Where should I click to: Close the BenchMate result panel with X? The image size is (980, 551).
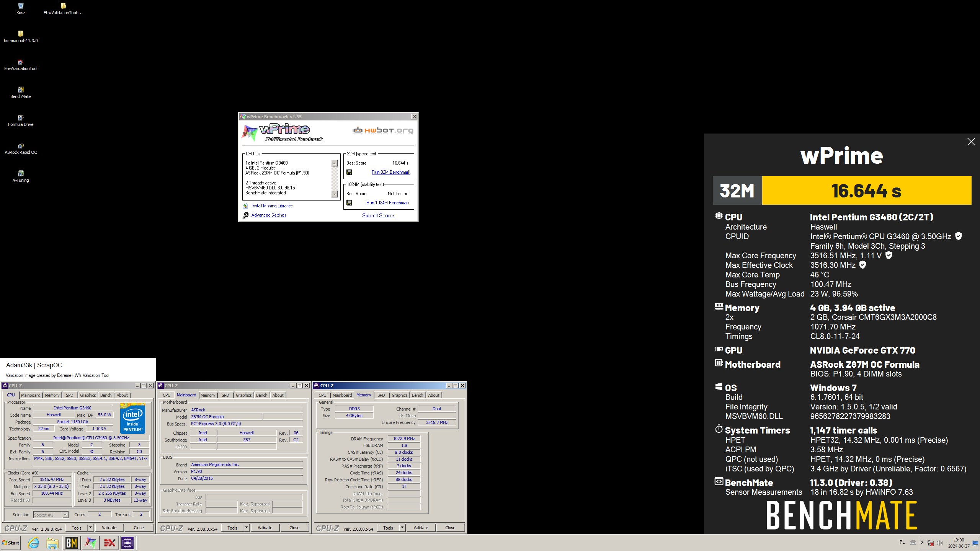pyautogui.click(x=971, y=142)
